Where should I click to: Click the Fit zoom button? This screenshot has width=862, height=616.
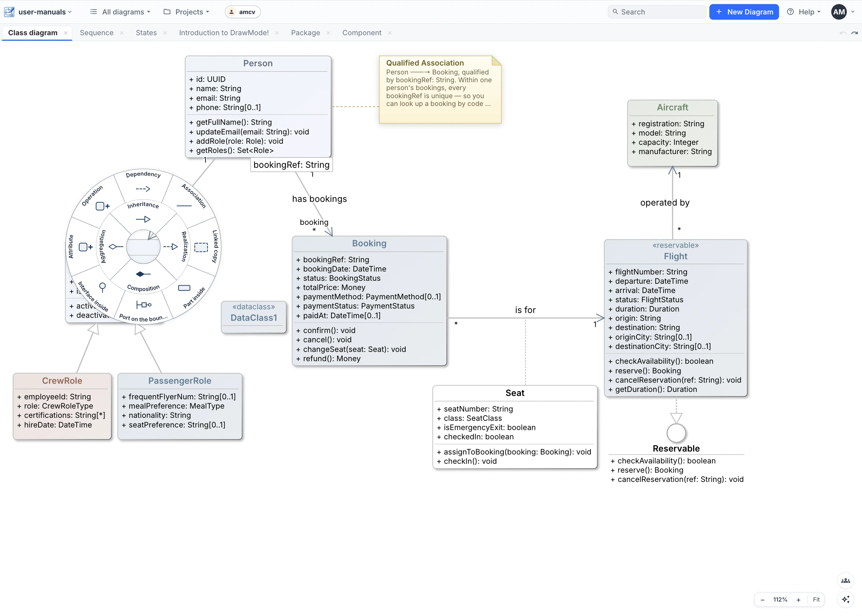816,600
